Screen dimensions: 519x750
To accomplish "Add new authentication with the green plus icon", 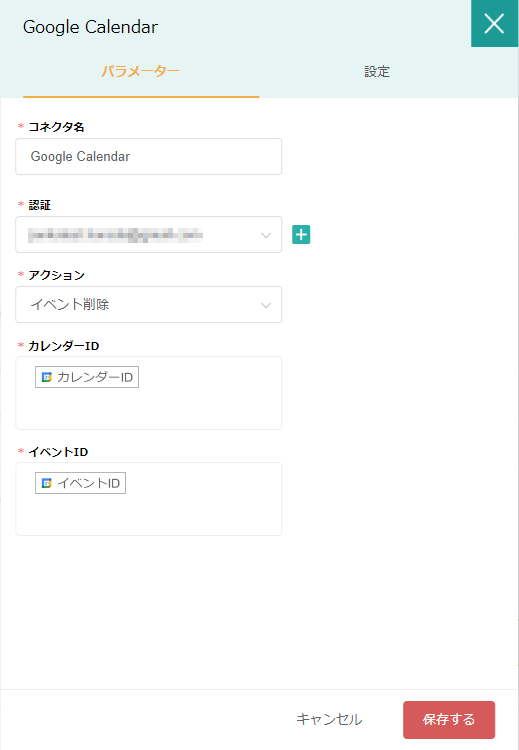I will click(301, 234).
